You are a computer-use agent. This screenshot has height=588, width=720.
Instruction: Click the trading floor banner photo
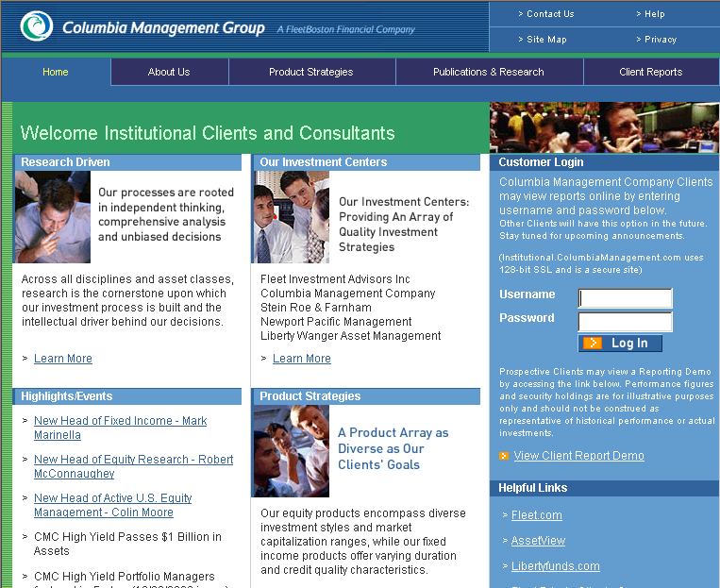(x=604, y=127)
